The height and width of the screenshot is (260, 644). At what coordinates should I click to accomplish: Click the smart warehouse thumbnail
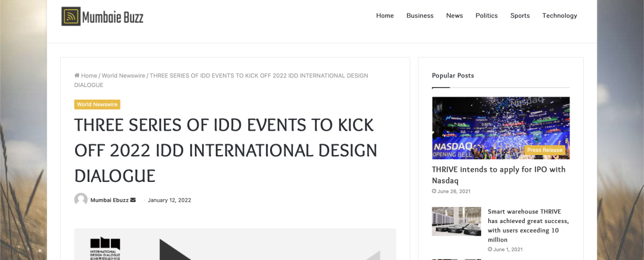pos(456,221)
